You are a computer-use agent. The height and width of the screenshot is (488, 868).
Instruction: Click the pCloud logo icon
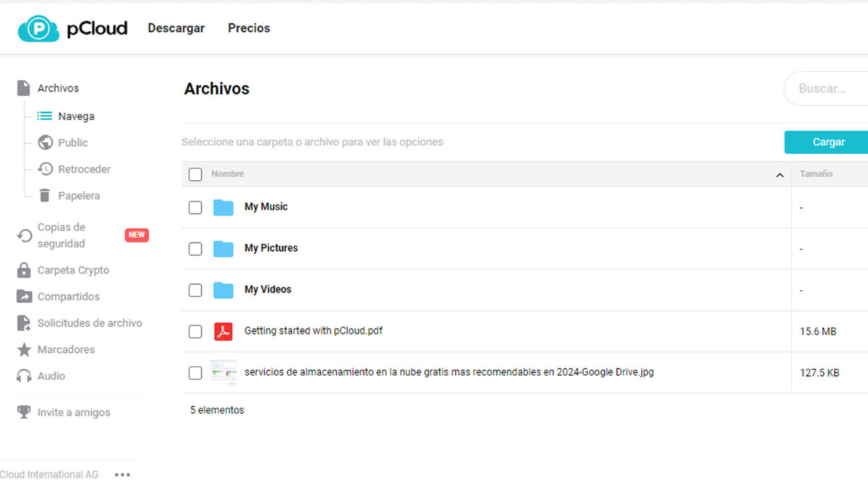pos(38,28)
